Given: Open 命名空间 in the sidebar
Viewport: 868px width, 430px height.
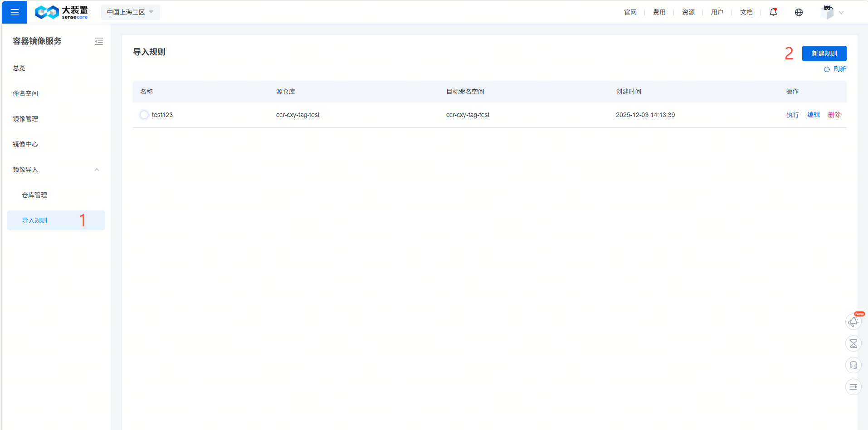Looking at the screenshot, I should pyautogui.click(x=25, y=93).
